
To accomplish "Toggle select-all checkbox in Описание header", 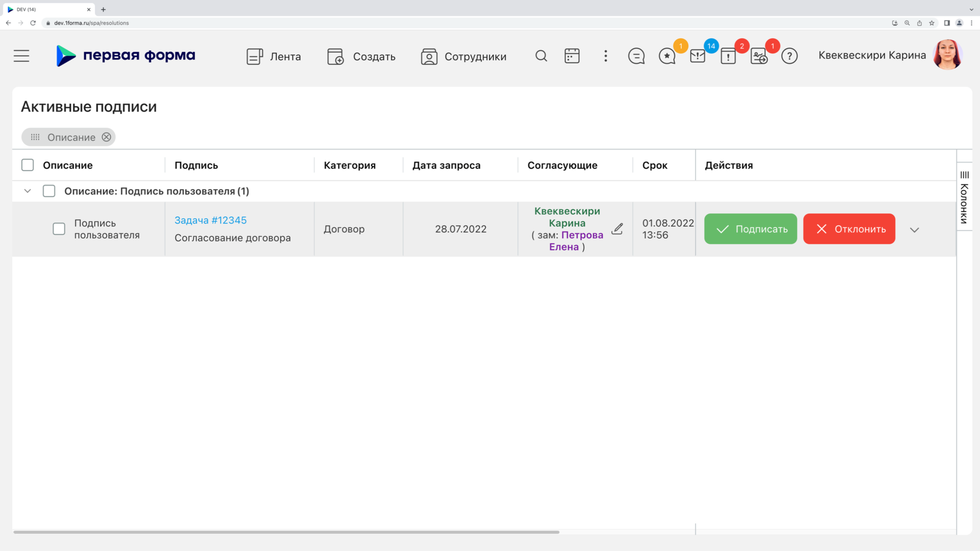I will pyautogui.click(x=28, y=165).
